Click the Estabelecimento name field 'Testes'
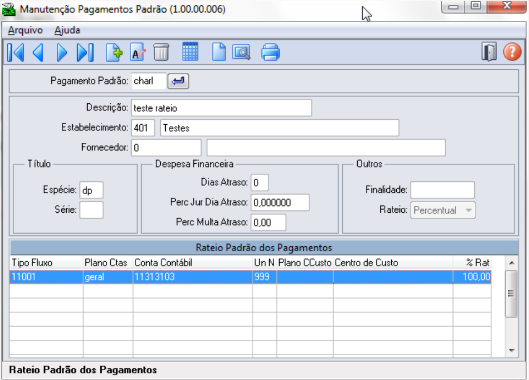Screen dimensions: 529x380 [x=280, y=128]
